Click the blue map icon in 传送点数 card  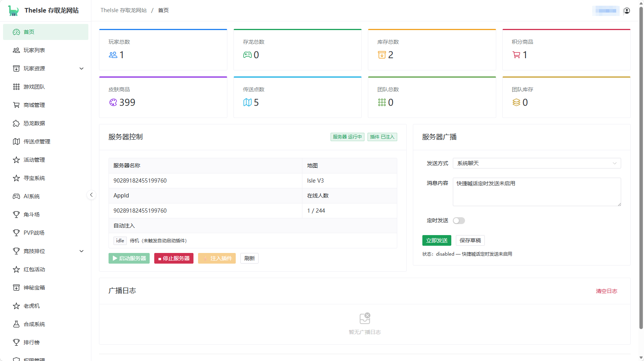tap(248, 102)
